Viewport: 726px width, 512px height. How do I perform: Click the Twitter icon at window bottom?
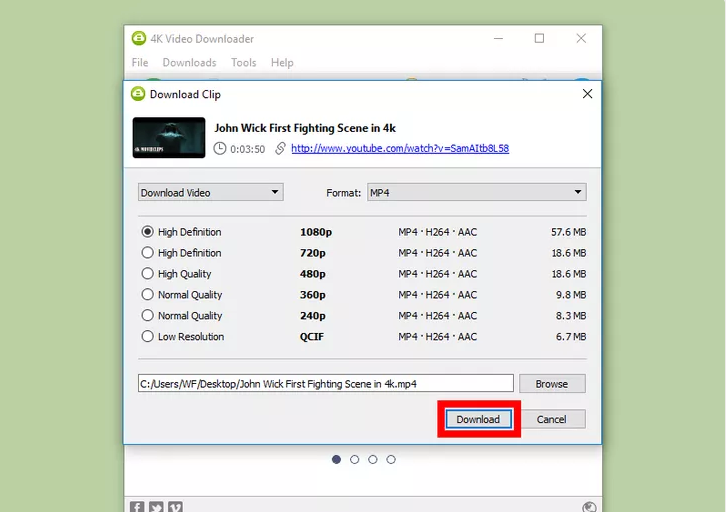point(156,507)
